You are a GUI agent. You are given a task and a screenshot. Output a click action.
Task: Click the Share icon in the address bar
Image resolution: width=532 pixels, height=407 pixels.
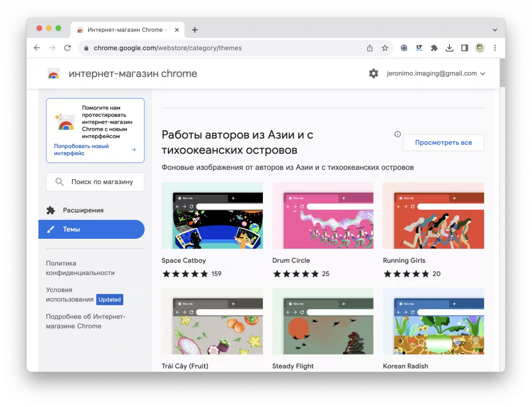click(369, 48)
